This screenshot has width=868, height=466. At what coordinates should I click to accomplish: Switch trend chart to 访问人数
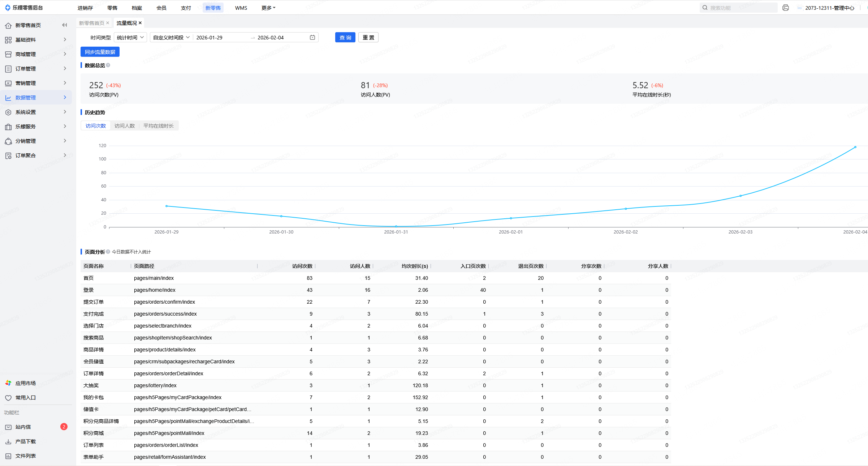pos(125,126)
